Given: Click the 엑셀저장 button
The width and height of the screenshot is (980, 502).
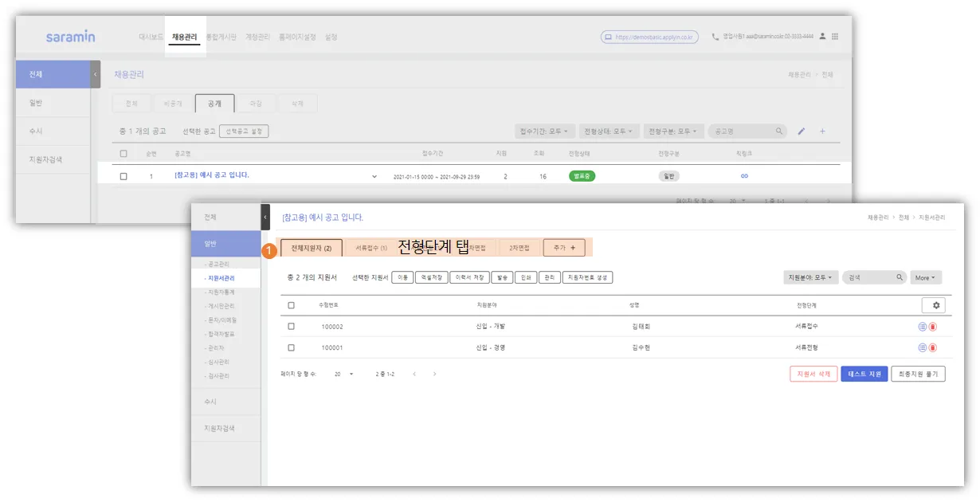Looking at the screenshot, I should [432, 277].
